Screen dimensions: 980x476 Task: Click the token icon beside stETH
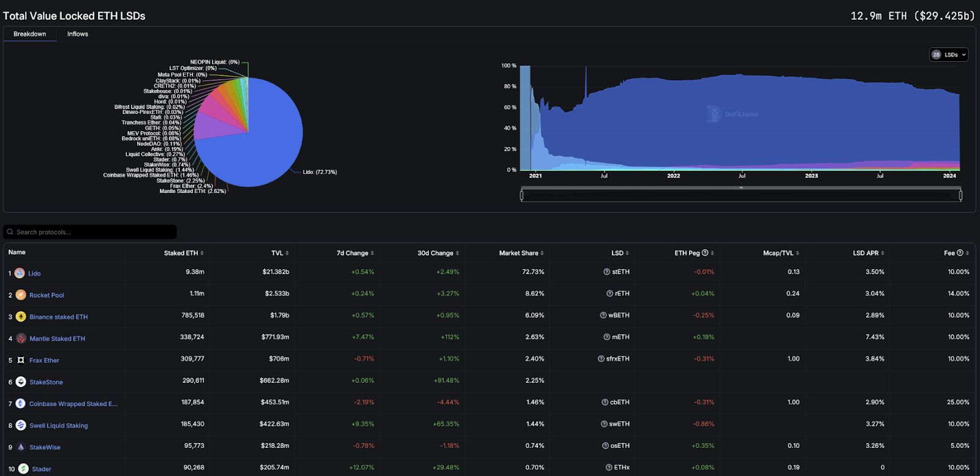tap(606, 272)
